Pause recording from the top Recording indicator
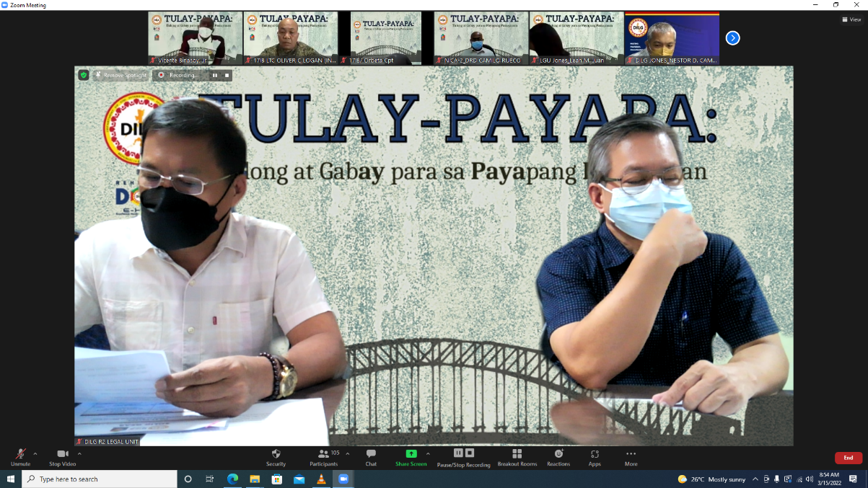 tap(215, 75)
